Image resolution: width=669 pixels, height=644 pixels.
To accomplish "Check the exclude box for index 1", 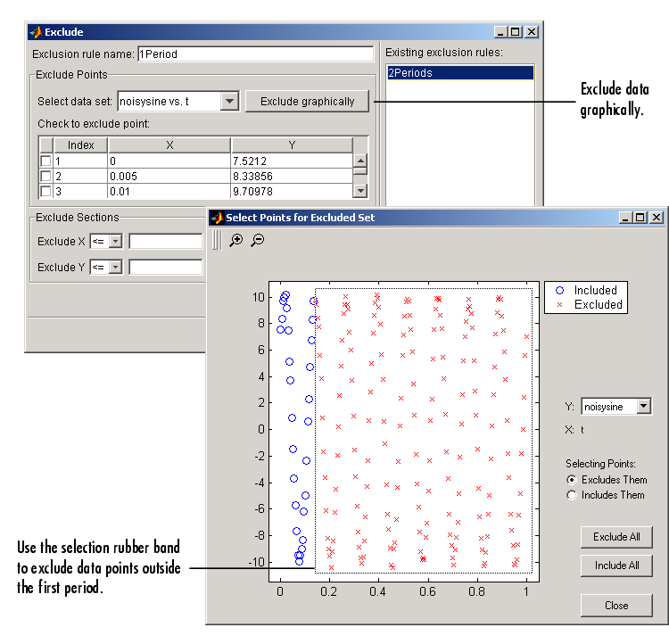I will click(45, 161).
